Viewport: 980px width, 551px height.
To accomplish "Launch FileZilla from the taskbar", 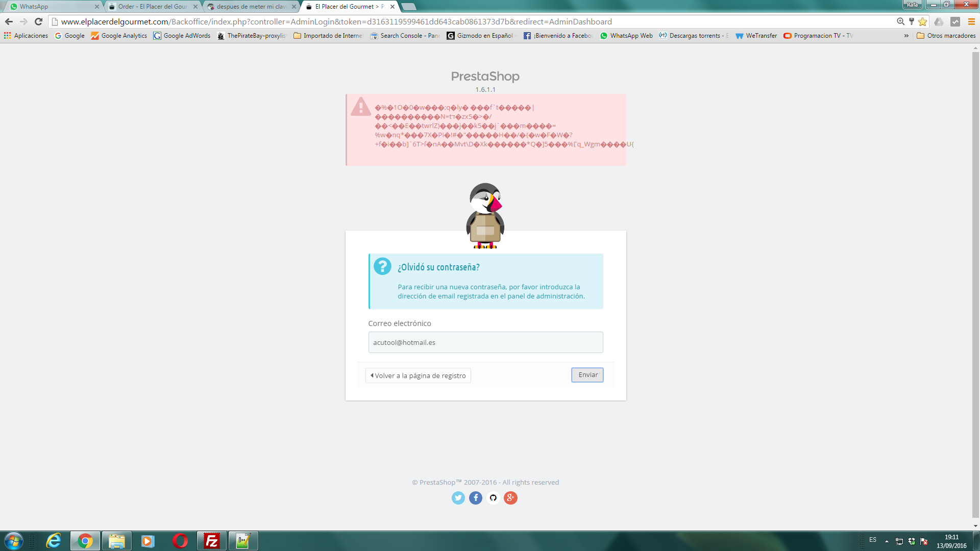I will pos(211,541).
